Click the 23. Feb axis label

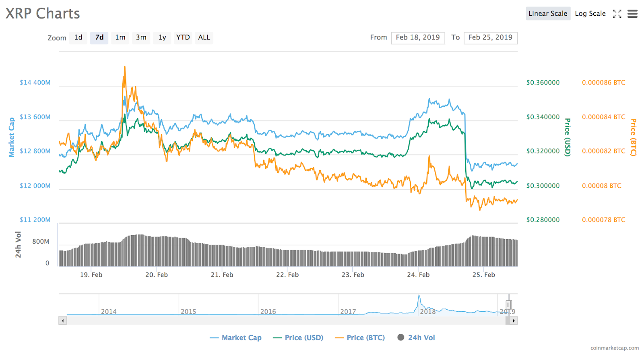click(353, 275)
